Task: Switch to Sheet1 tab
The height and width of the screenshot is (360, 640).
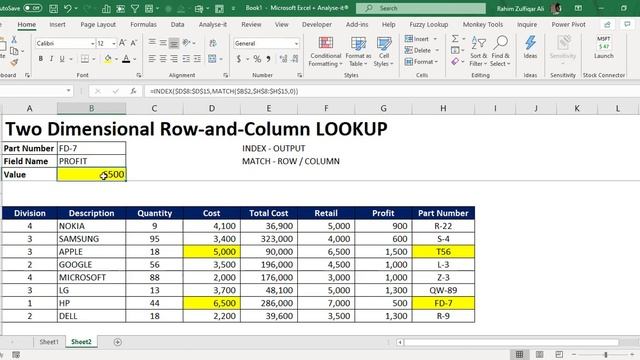Action: pyautogui.click(x=49, y=342)
